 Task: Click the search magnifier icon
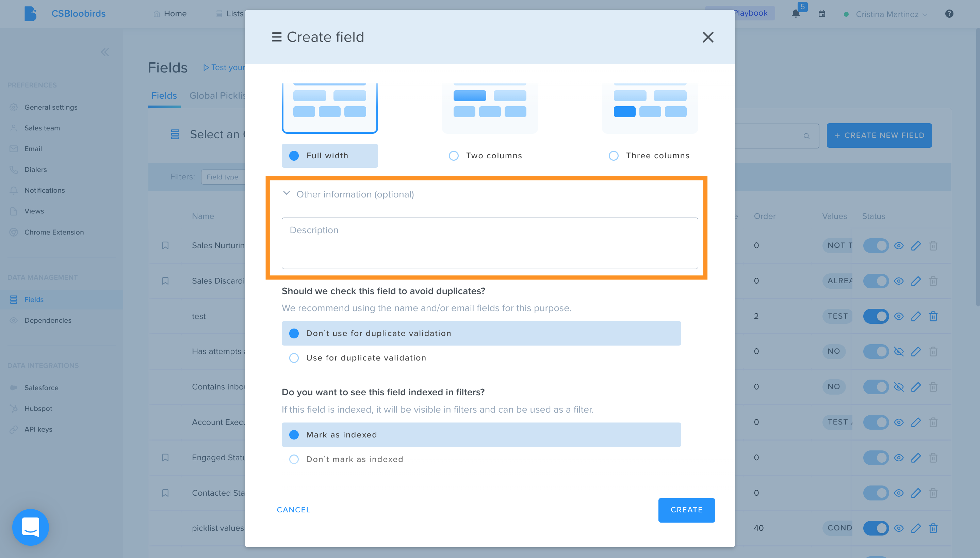point(806,136)
